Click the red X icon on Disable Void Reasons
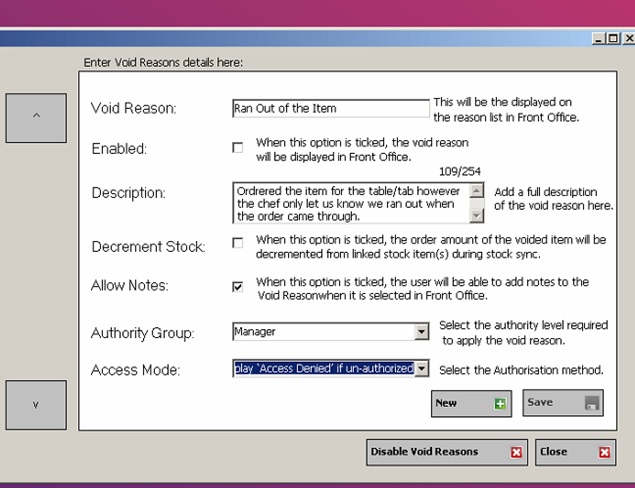 [x=516, y=452]
